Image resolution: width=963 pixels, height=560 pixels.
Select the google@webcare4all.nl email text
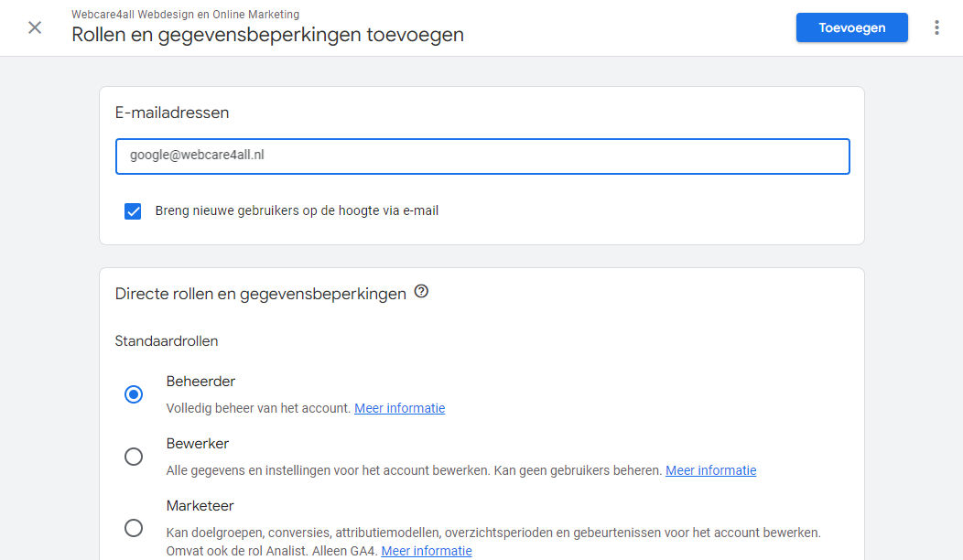[x=198, y=155]
